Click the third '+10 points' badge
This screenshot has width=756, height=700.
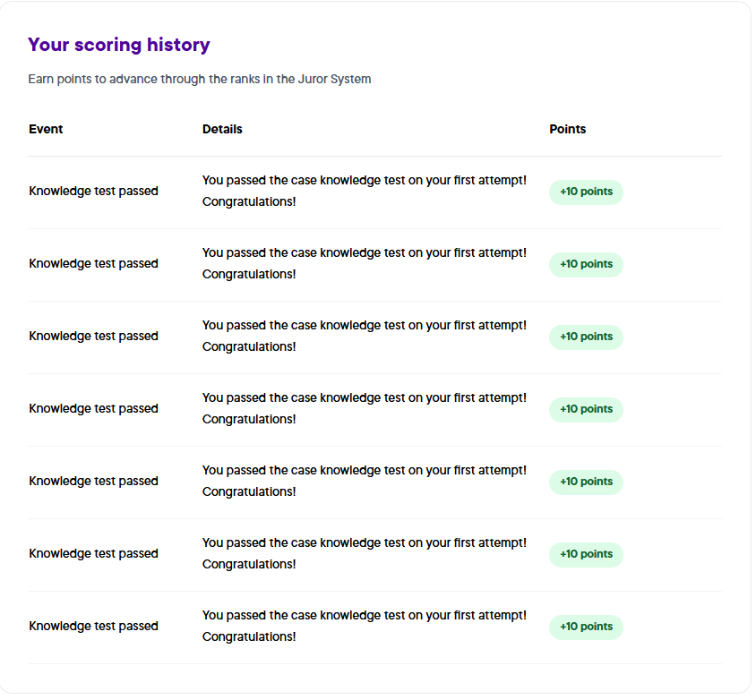coord(586,337)
